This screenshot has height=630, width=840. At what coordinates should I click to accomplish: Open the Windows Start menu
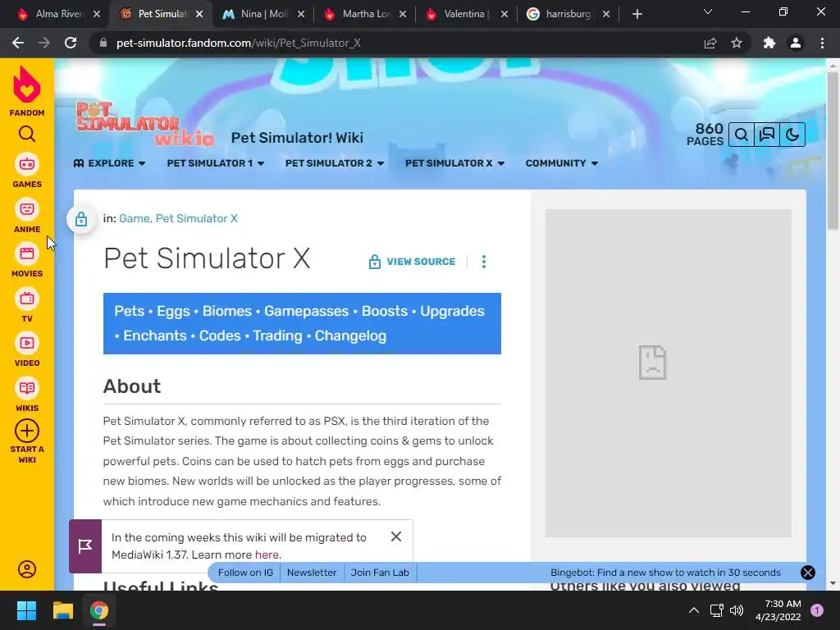[x=26, y=610]
